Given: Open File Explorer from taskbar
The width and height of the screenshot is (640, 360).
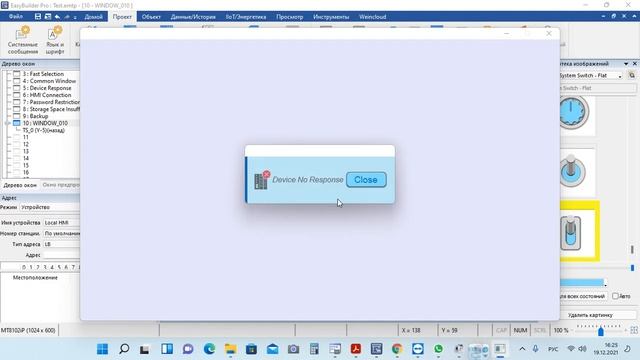Looking at the screenshot, I should (x=231, y=349).
